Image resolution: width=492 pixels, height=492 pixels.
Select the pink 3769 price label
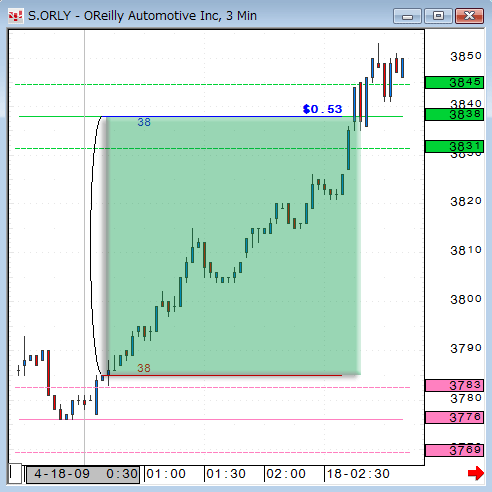point(454,450)
